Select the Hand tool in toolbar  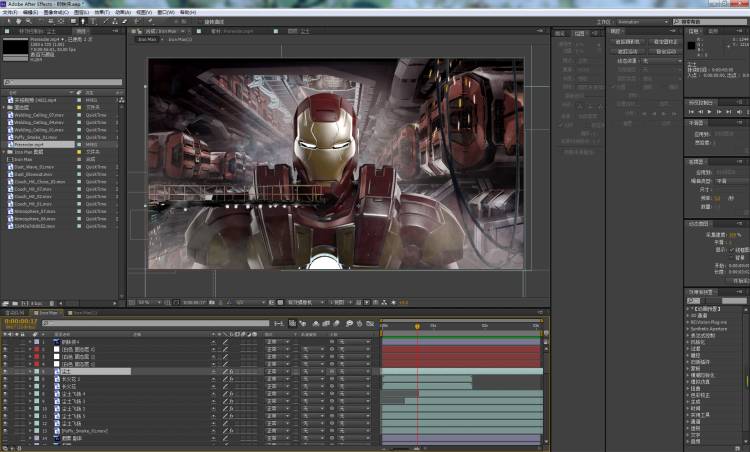point(17,21)
